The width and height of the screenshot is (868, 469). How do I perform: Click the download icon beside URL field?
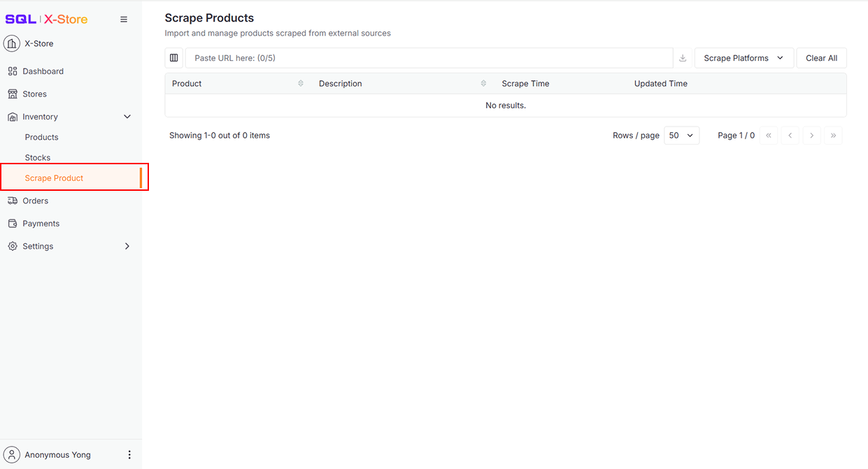[683, 58]
